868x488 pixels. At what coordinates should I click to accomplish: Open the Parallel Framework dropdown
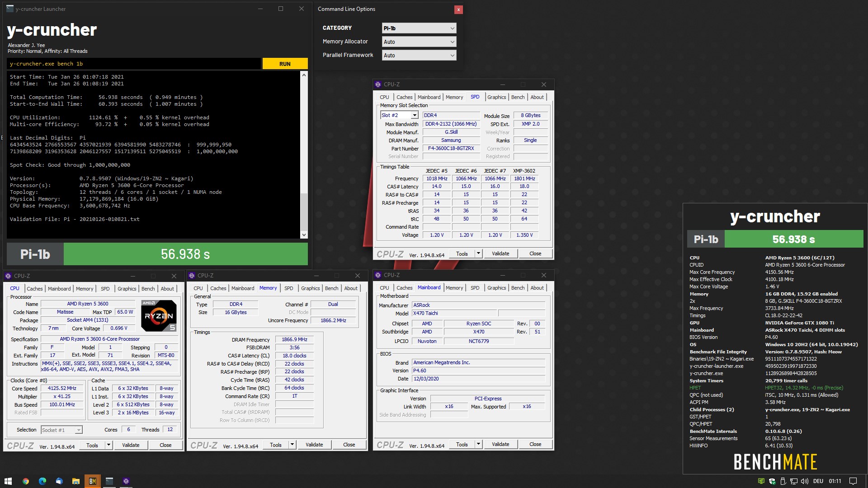pyautogui.click(x=419, y=55)
